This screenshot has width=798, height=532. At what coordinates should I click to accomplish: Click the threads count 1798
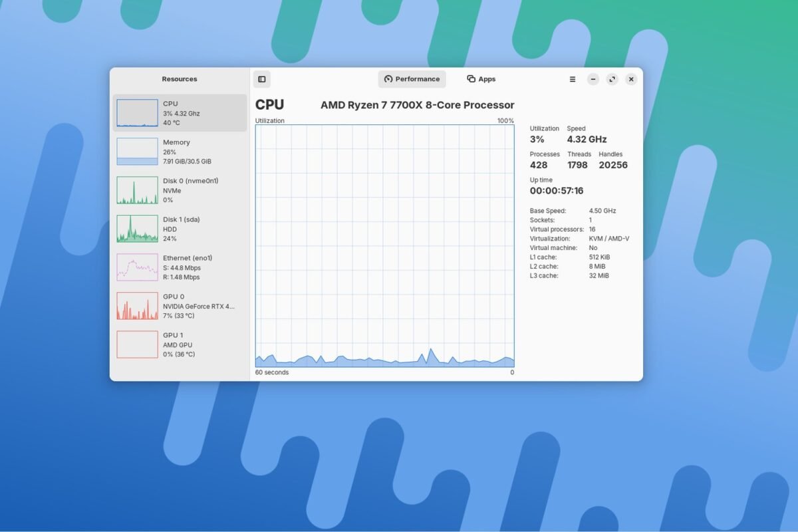coord(577,165)
